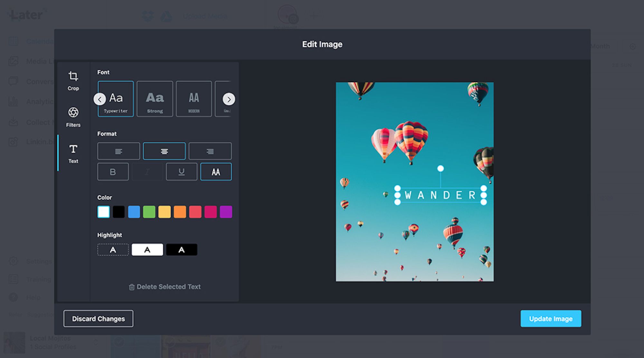This screenshot has height=358, width=644.
Task: Select the WANDER text on image
Action: tap(440, 195)
